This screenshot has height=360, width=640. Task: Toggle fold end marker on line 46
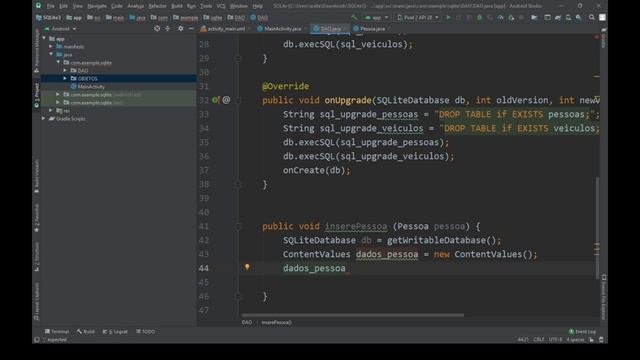point(238,296)
